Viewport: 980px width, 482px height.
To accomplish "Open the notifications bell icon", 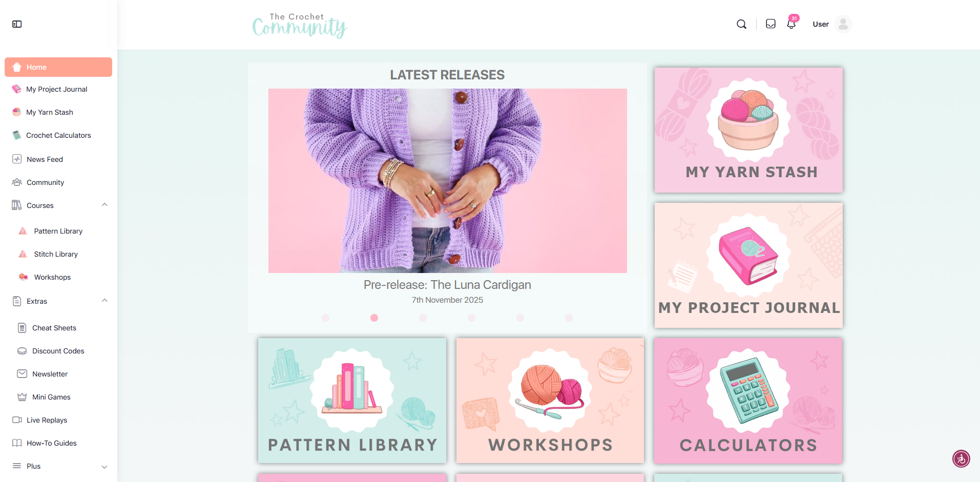I will 791,24.
